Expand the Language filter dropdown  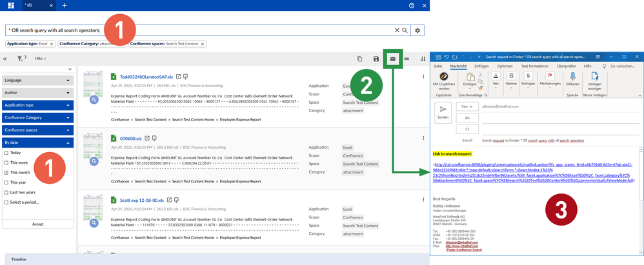[68, 80]
